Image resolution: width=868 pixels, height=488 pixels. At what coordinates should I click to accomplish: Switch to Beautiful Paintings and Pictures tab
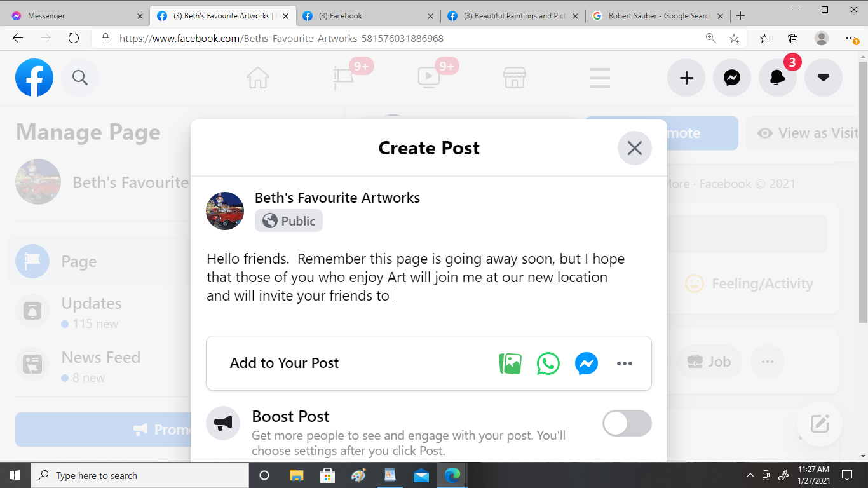click(513, 16)
